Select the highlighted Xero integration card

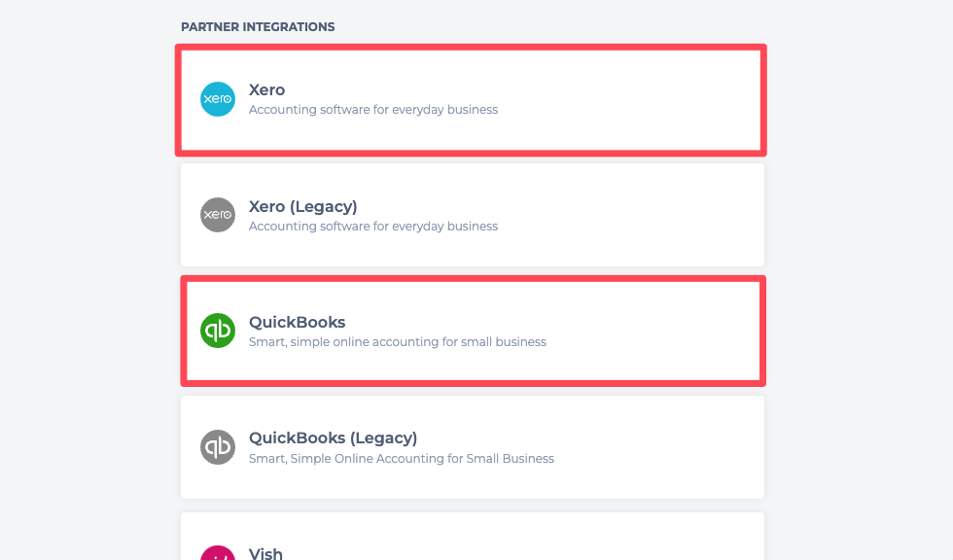click(583, 99)
